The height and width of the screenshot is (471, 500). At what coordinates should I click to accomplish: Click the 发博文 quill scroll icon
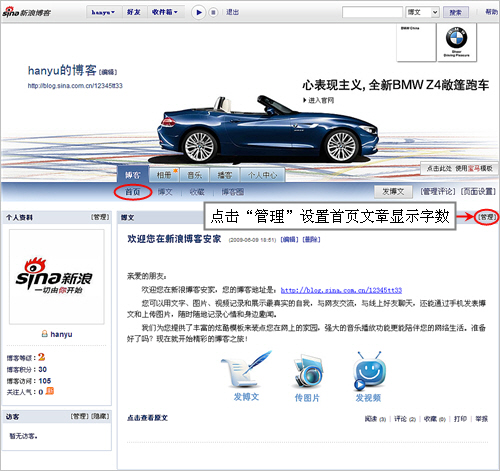point(246,369)
